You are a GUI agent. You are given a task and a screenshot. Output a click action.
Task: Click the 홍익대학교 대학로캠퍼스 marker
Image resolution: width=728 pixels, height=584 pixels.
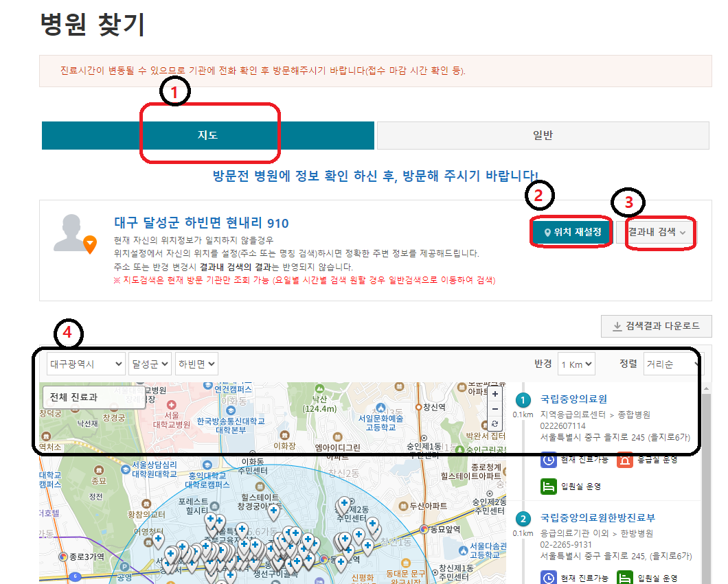point(207,465)
